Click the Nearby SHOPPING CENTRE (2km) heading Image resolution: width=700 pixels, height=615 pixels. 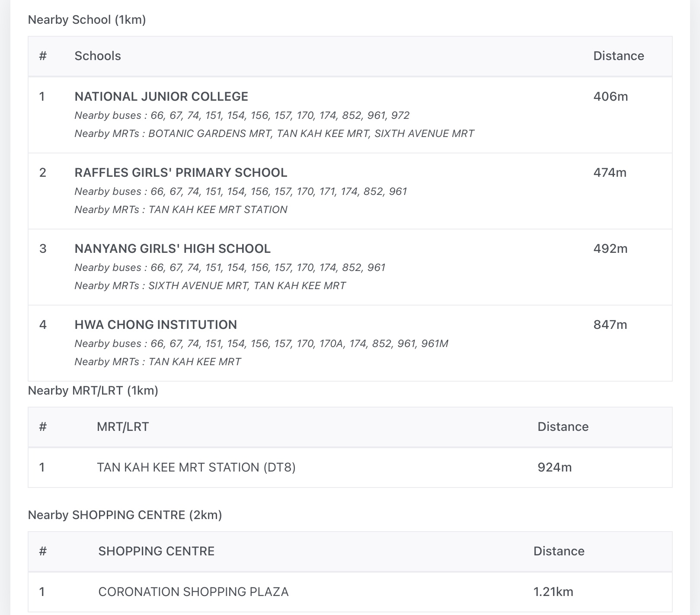[125, 515]
